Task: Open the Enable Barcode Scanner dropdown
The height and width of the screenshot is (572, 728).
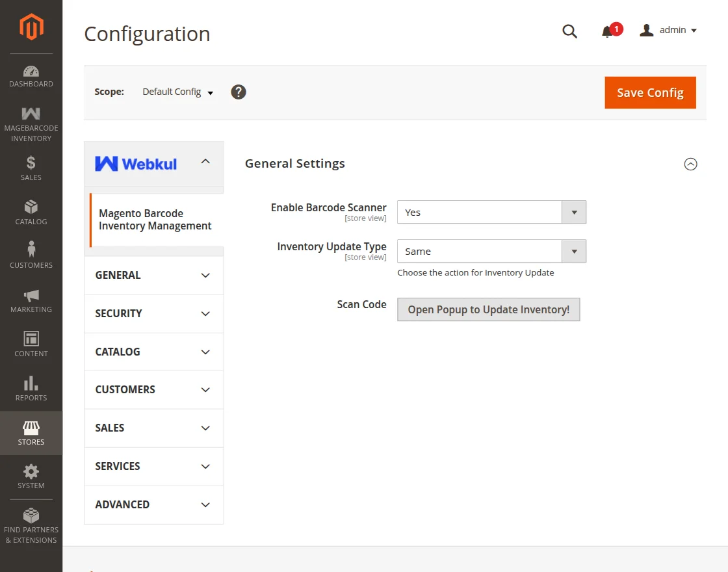Action: [x=491, y=212]
